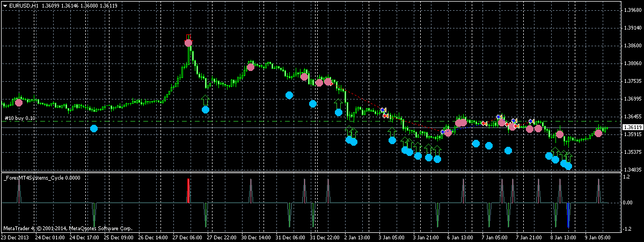The height and width of the screenshot is (242, 644).
Task: Click the lowest blue dot near 8 Jan 13:00
Action: 568,166
